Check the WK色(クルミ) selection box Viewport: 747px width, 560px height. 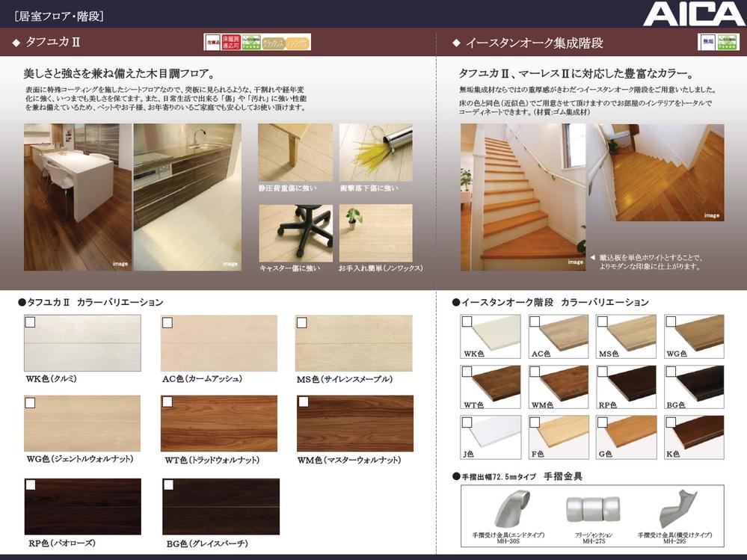click(x=28, y=321)
